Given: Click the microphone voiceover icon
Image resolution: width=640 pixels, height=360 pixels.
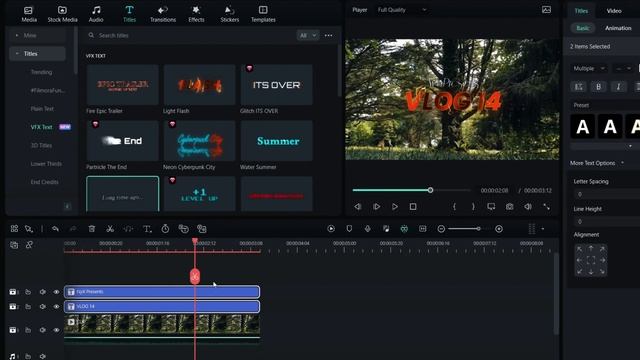Looking at the screenshot, I should [x=367, y=229].
